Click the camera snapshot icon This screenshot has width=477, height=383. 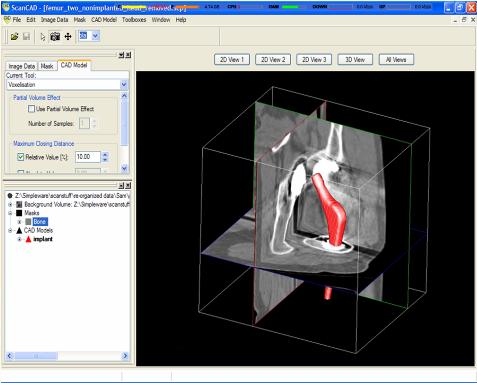tap(55, 36)
